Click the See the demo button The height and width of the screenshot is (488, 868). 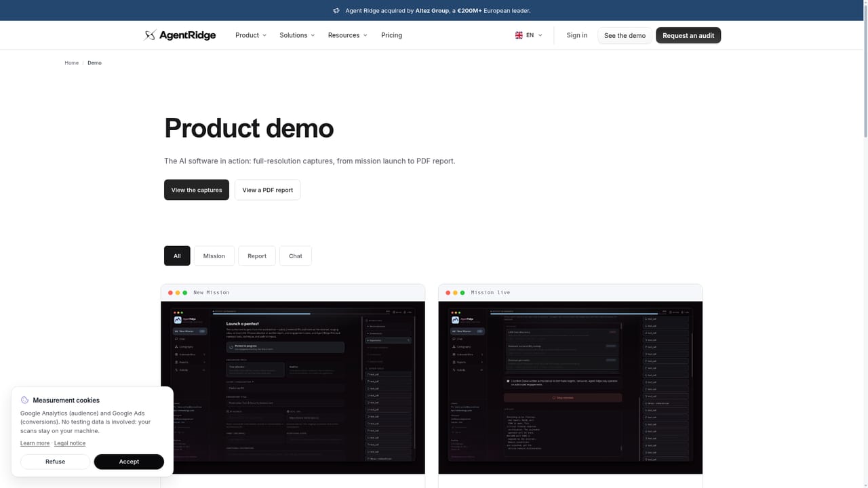pyautogui.click(x=625, y=35)
